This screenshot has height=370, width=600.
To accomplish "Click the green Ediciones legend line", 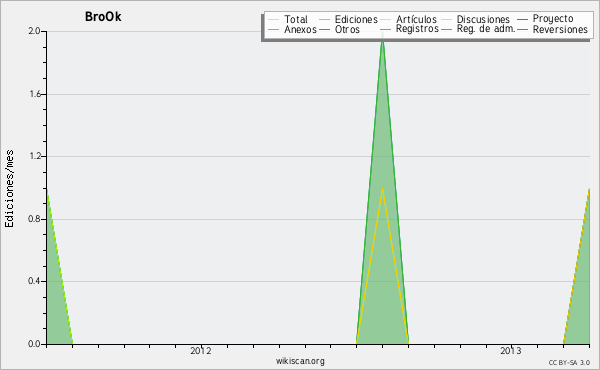I will pos(324,19).
